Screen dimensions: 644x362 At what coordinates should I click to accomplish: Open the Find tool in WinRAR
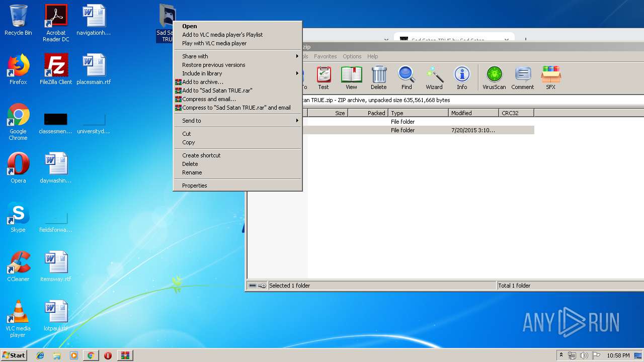pos(407,78)
